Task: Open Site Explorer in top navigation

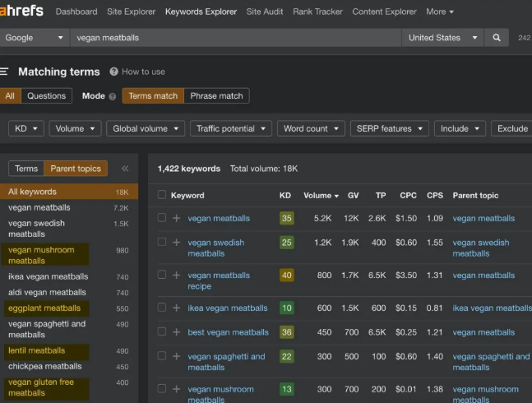Action: [131, 12]
